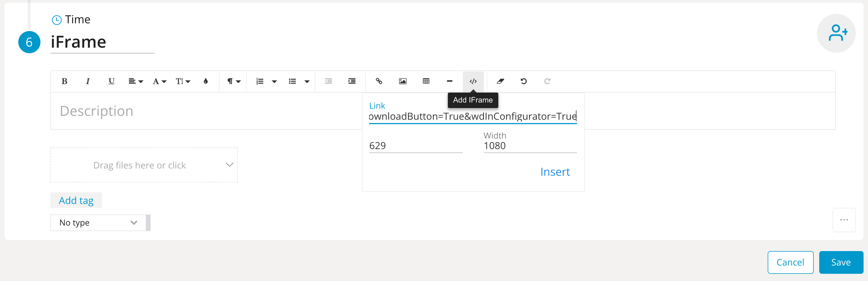
Task: Click the Add tag link
Action: 76,200
